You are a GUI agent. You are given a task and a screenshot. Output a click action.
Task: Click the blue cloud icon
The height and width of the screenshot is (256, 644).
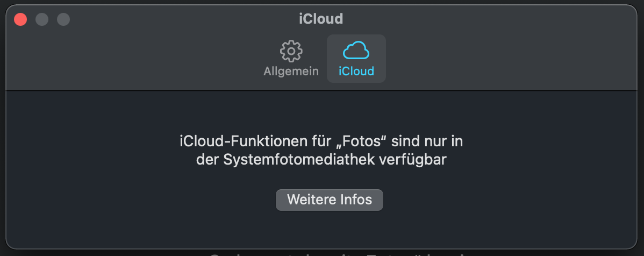pyautogui.click(x=356, y=51)
